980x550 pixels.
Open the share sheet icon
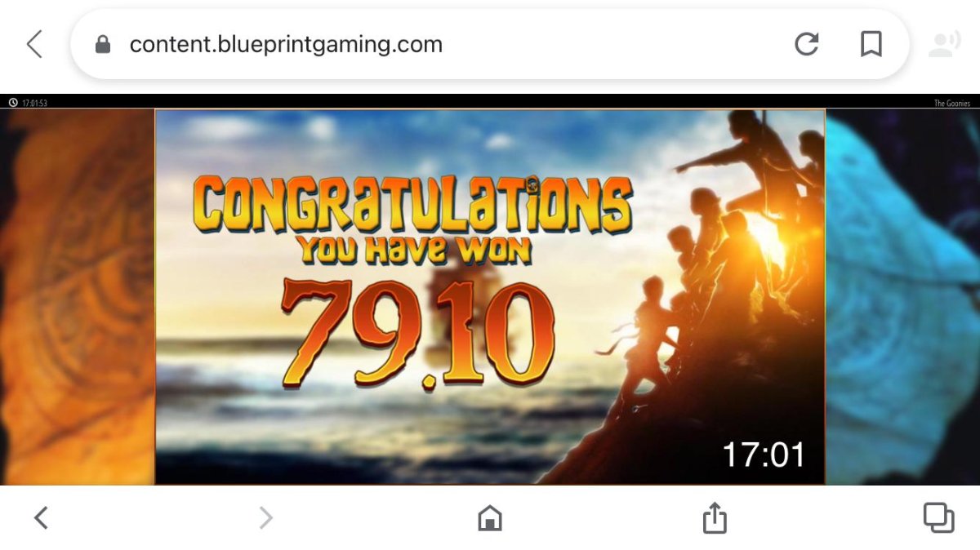pos(715,517)
